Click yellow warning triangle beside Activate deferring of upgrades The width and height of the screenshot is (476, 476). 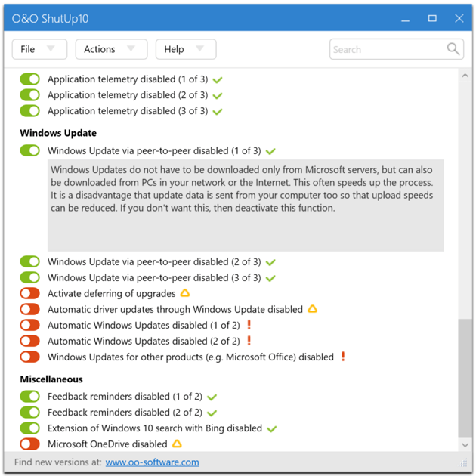[185, 293]
